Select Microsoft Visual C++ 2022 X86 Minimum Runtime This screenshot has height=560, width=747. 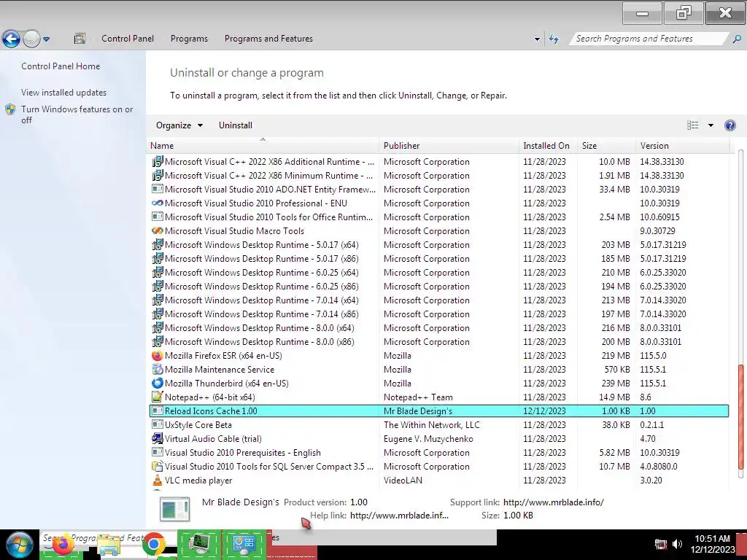(x=438, y=176)
